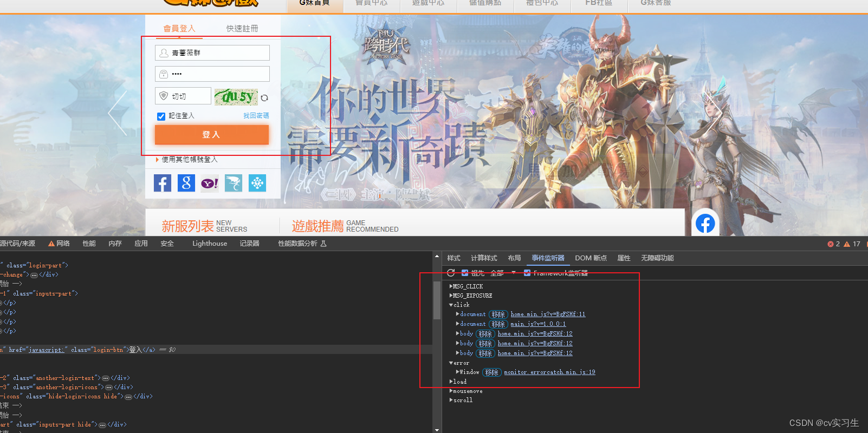The height and width of the screenshot is (433, 868).
Task: Select the login-btn anchor element row
Action: coord(216,350)
